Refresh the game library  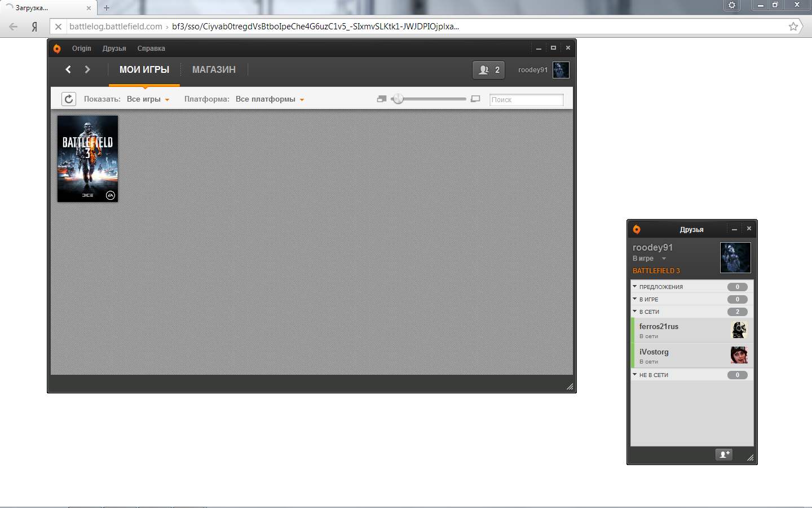click(69, 99)
